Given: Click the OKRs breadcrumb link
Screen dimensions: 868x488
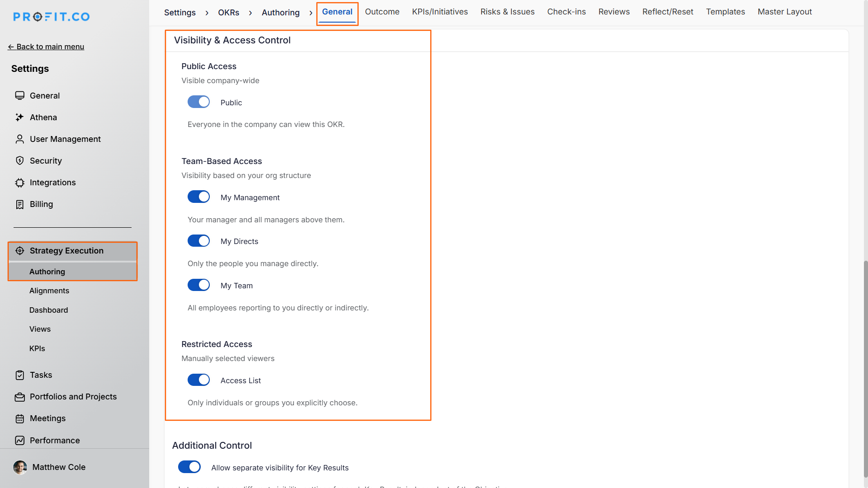Looking at the screenshot, I should [229, 13].
